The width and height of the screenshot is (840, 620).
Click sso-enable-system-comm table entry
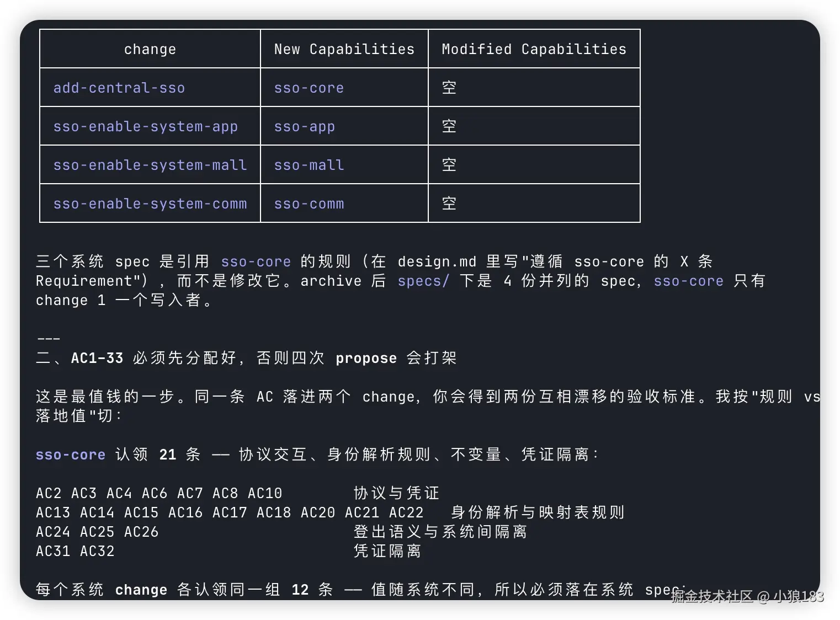[x=150, y=204]
